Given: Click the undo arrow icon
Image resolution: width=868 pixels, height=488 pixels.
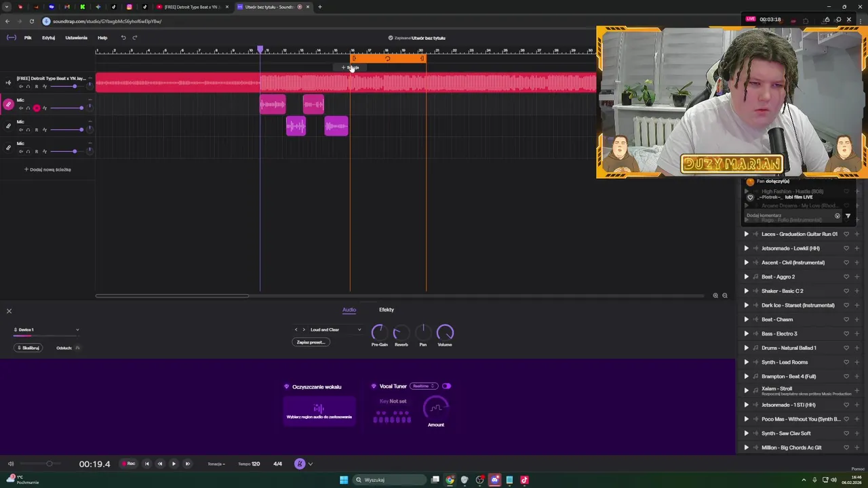Looking at the screenshot, I should [x=123, y=38].
